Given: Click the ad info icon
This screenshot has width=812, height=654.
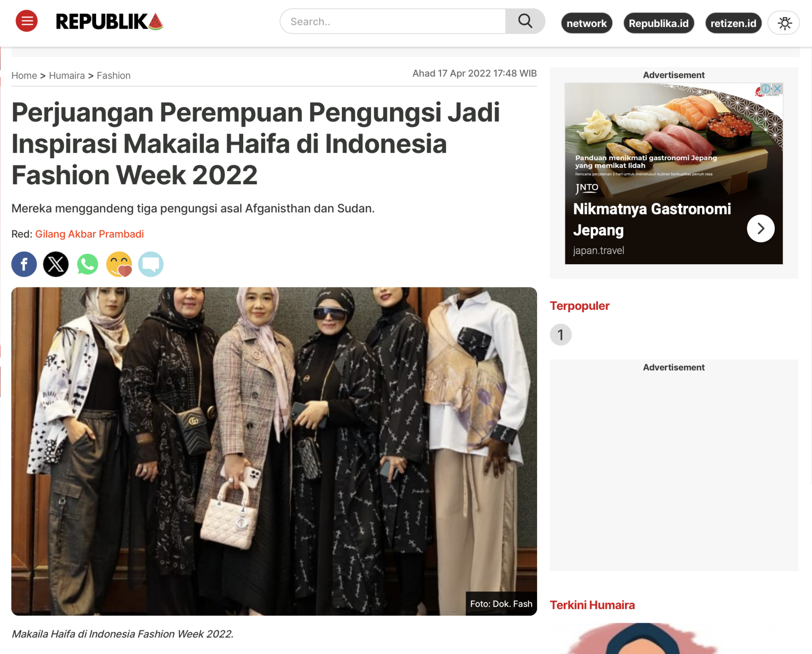Looking at the screenshot, I should point(766,88).
